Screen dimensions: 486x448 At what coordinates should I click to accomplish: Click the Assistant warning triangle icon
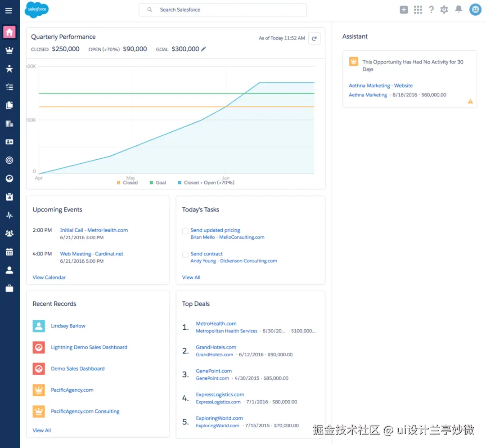point(470,101)
